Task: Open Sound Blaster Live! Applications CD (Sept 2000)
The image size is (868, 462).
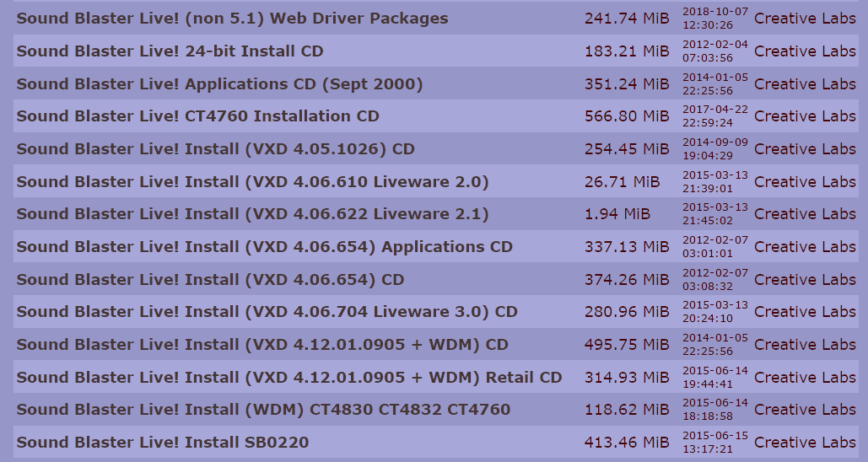Action: (220, 83)
